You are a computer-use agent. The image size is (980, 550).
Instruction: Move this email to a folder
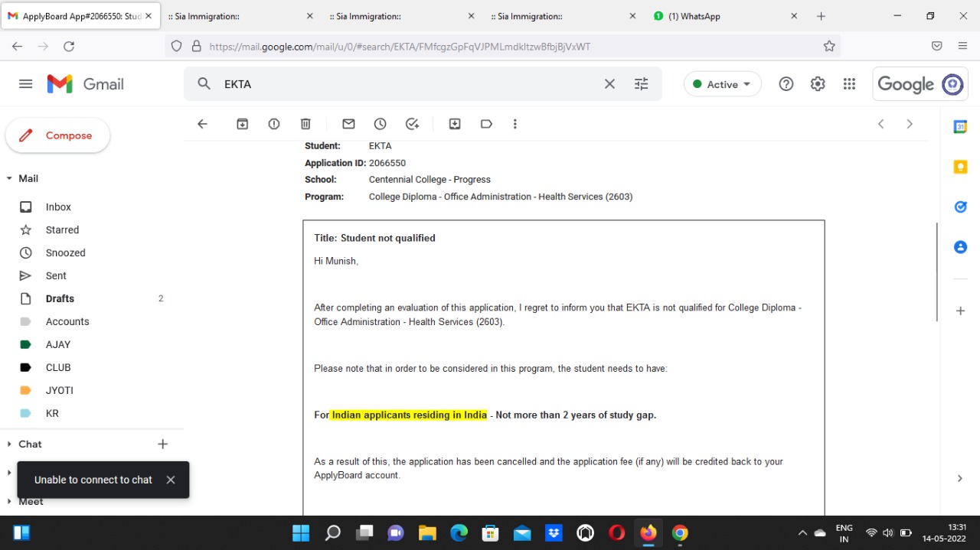pos(455,124)
